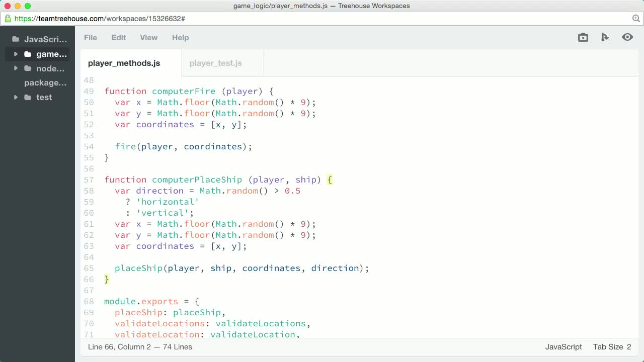Click the highlighted opening brace on line 57
Image resolution: width=644 pixels, height=362 pixels.
point(330,179)
